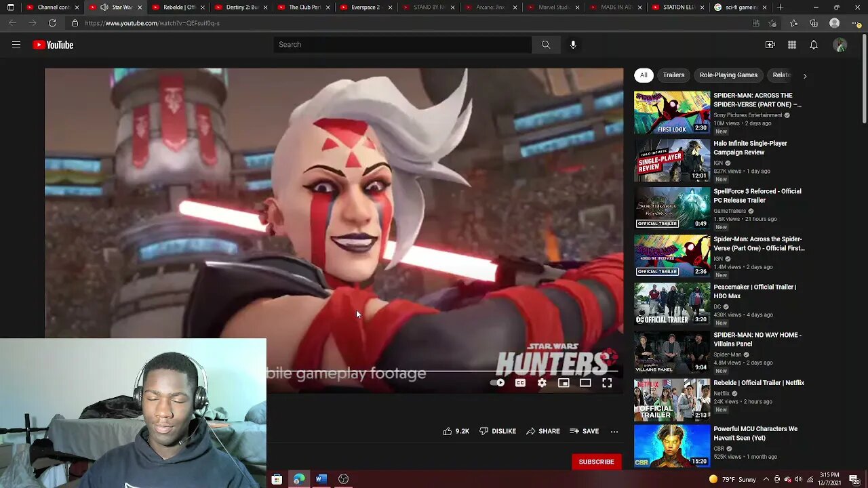Open Rebelde Official Trailer Netflix thumbnail
Image resolution: width=868 pixels, height=488 pixels.
[672, 400]
